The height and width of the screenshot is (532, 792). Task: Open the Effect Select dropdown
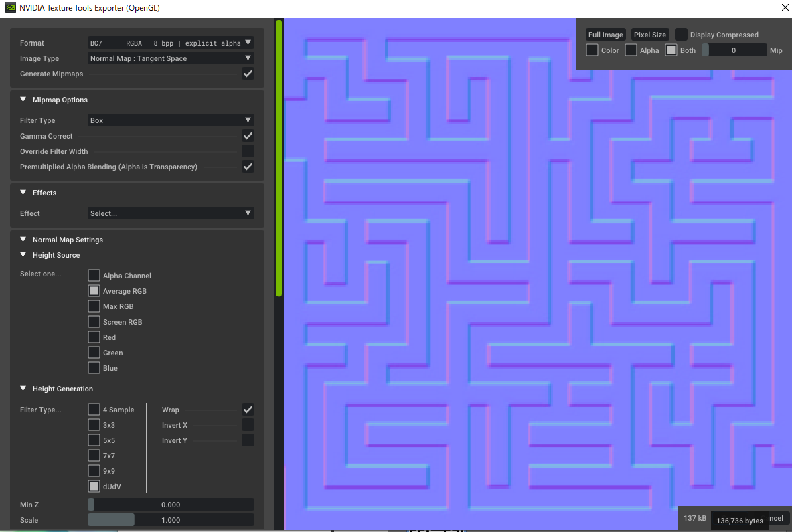point(171,213)
